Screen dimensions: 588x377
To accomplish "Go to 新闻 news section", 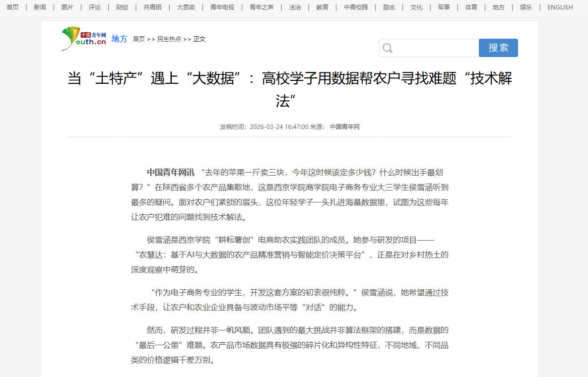I will tap(40, 7).
